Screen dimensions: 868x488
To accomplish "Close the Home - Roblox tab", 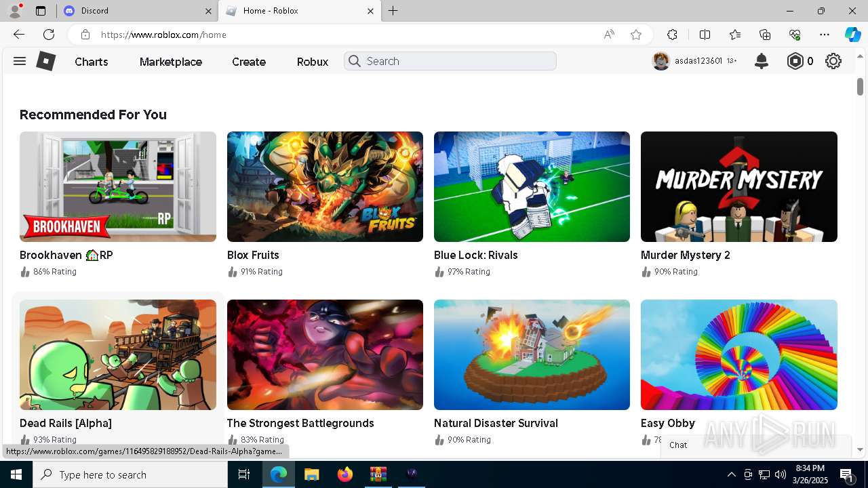I will (370, 11).
